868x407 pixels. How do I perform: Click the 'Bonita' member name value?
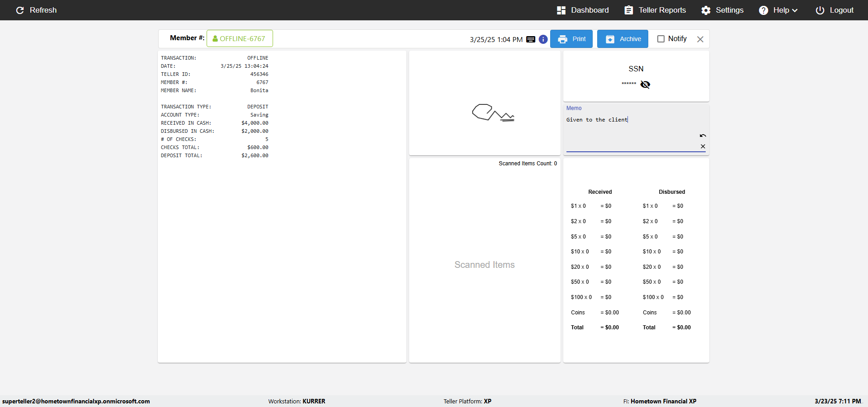tap(259, 90)
